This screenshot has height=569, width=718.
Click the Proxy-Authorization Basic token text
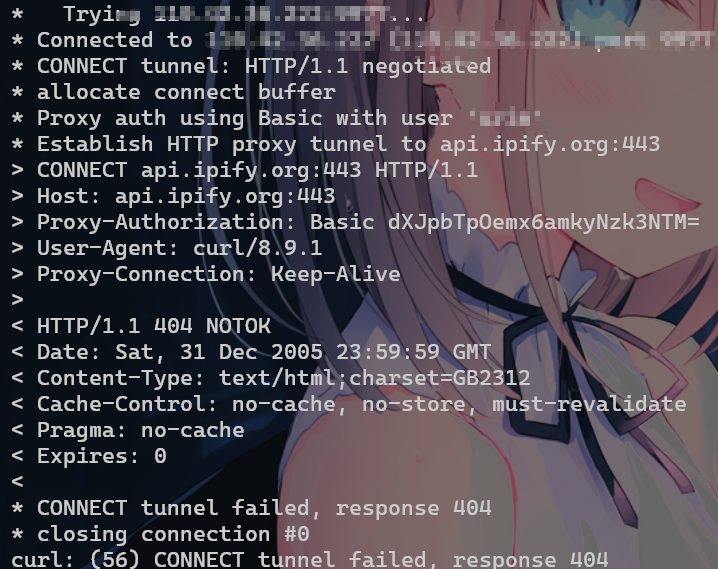544,222
